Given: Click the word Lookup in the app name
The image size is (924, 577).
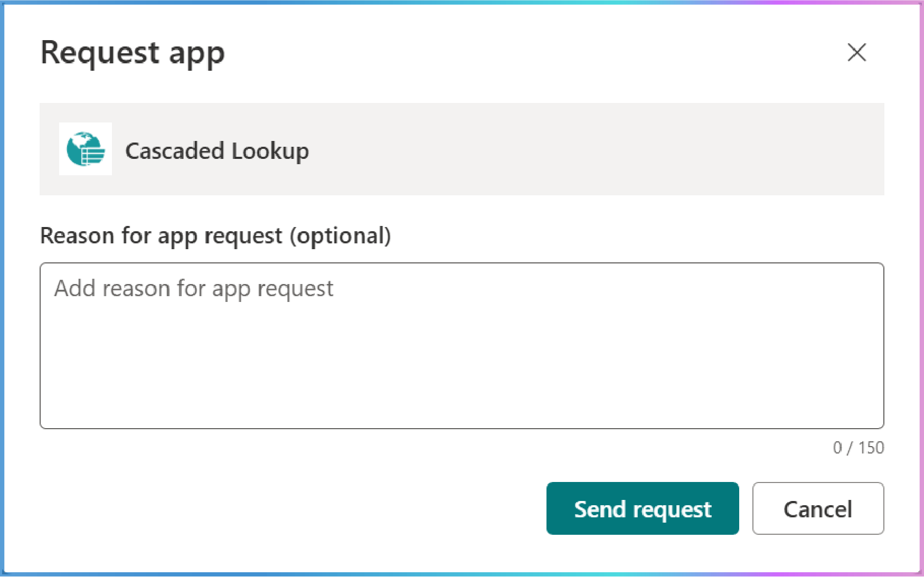Looking at the screenshot, I should click(270, 151).
